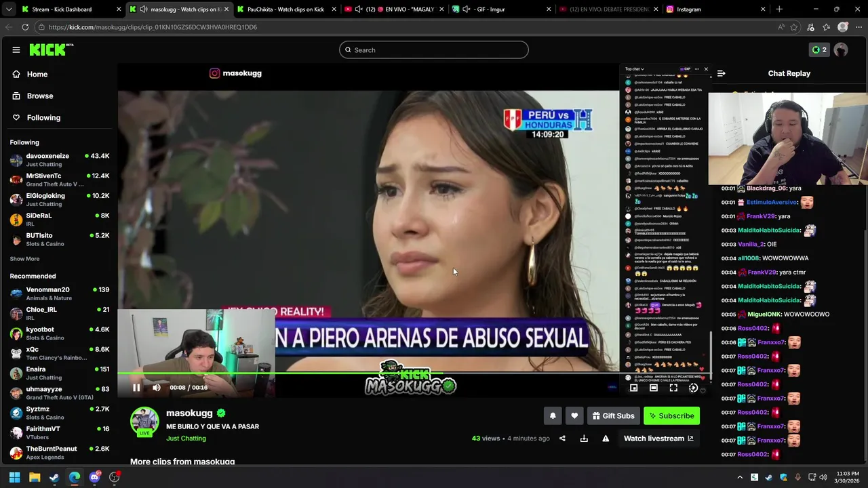The height and width of the screenshot is (488, 868).
Task: Open TheBurntPeanut recommended channel
Action: pos(60,453)
